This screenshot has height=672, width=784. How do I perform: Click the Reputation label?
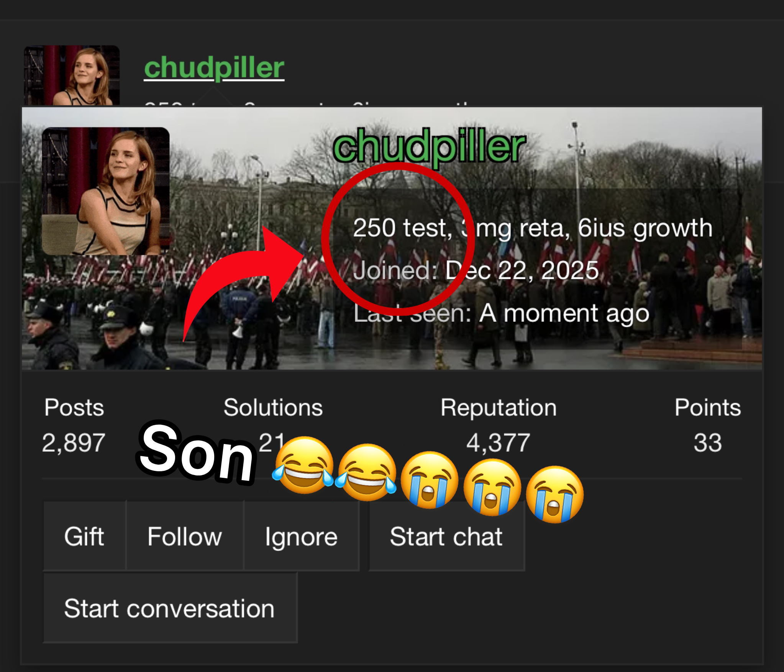pyautogui.click(x=498, y=408)
